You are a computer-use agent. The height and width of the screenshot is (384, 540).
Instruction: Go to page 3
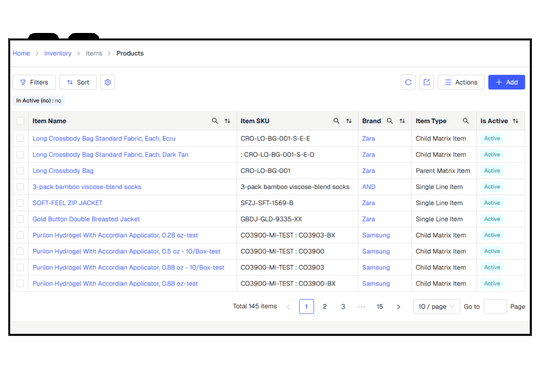[343, 307]
